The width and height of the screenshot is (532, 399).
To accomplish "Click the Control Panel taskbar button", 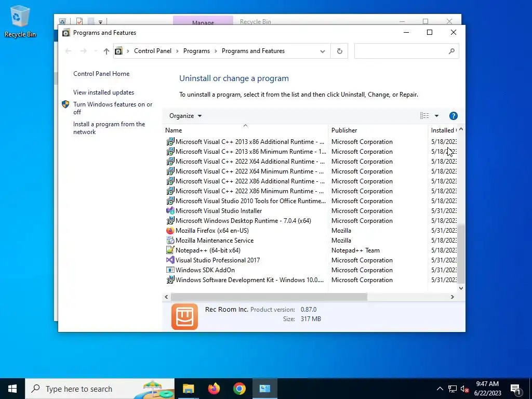I will (x=264, y=389).
